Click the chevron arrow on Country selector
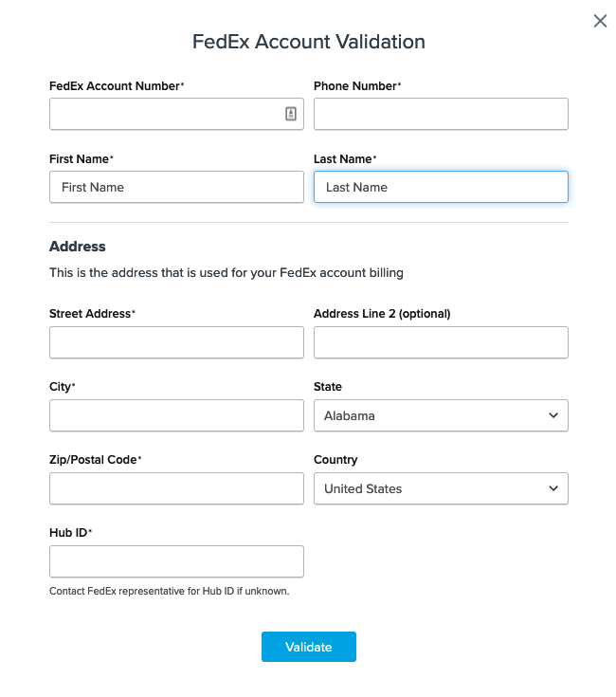The height and width of the screenshot is (697, 616). tap(553, 488)
